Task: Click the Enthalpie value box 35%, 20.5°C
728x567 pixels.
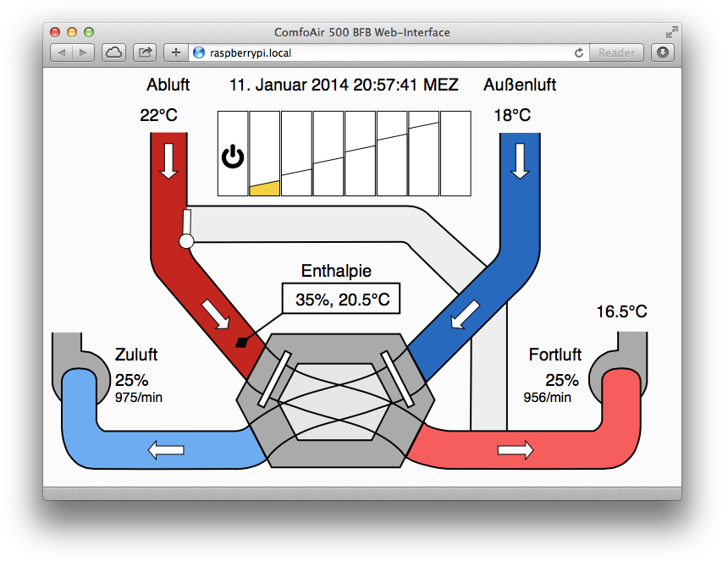Action: click(x=341, y=299)
